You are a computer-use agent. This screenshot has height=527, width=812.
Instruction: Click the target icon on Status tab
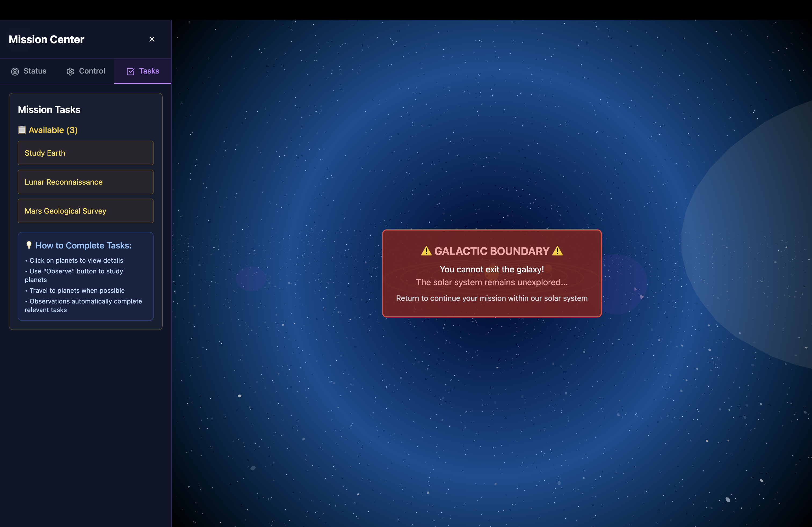[15, 71]
